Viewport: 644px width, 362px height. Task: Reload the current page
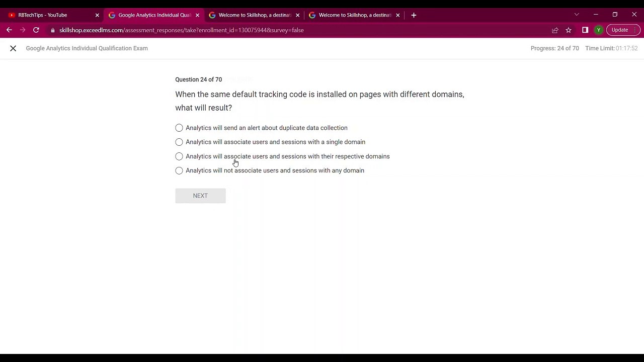36,30
